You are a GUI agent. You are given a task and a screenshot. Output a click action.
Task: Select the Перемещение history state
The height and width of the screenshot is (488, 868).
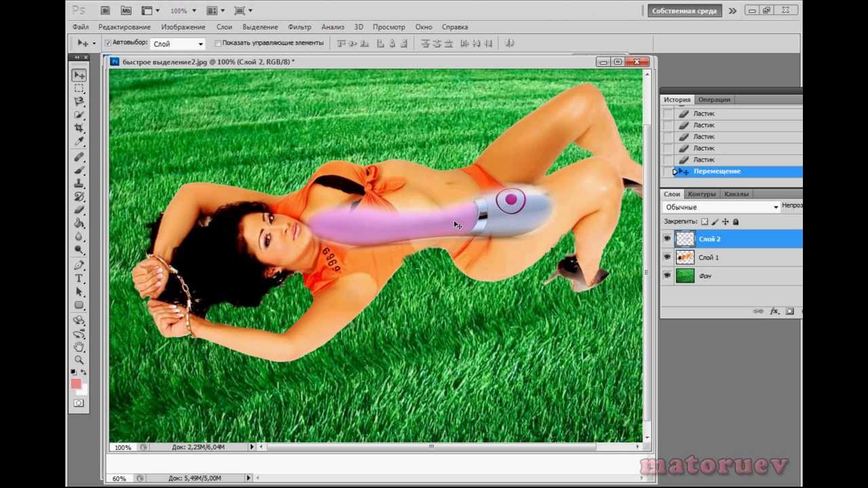[x=732, y=171]
